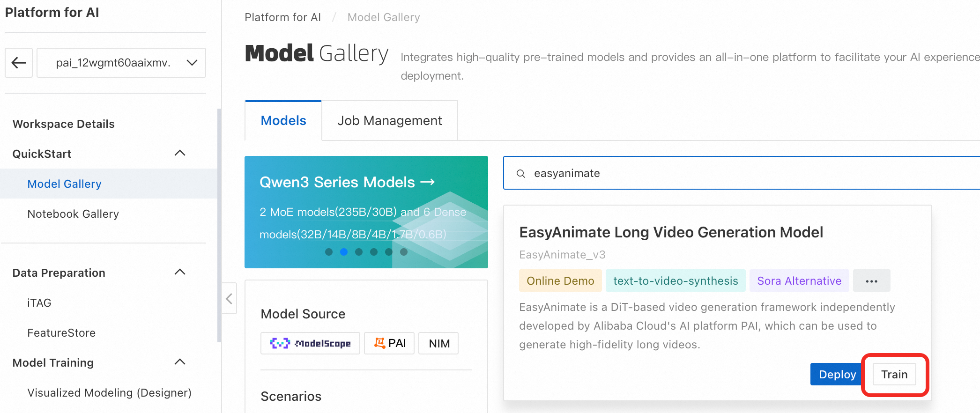Select the second carousel dot on banner

click(x=344, y=252)
